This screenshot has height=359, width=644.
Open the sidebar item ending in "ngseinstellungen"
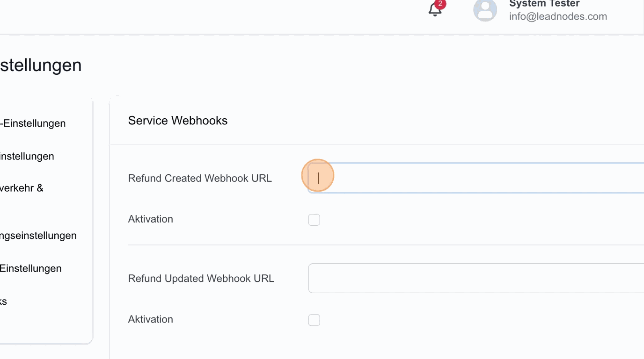pos(38,236)
